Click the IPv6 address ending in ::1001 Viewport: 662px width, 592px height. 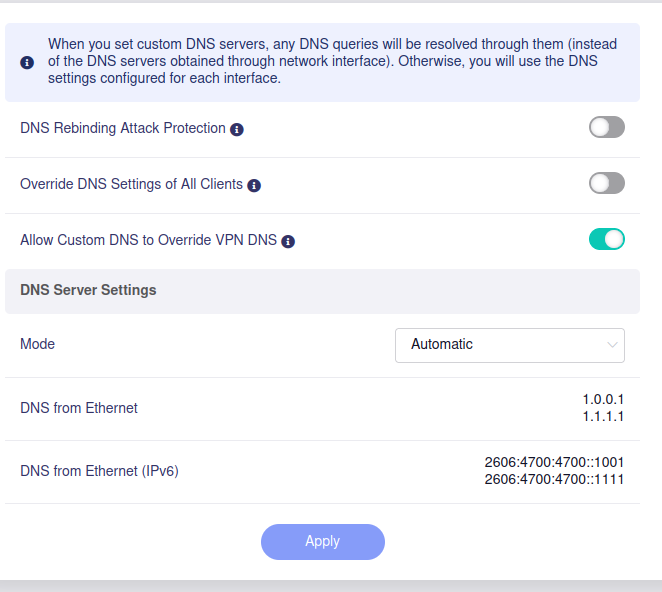(554, 463)
